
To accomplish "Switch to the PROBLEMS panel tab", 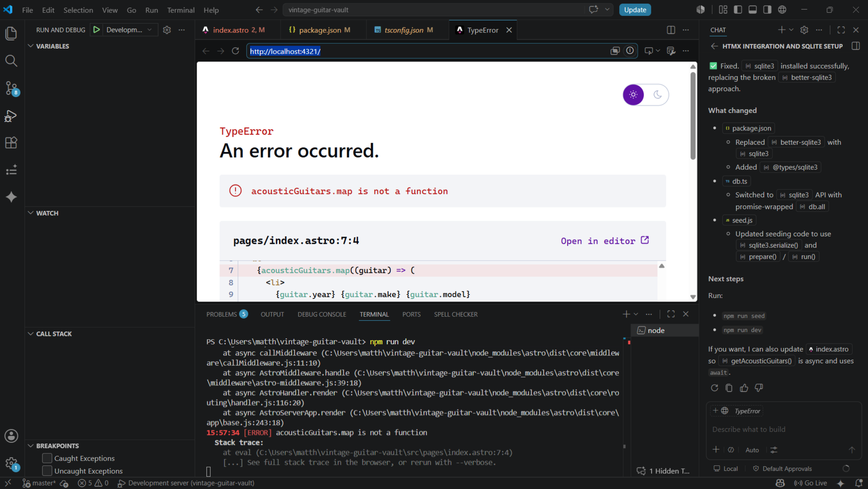I will click(x=227, y=314).
